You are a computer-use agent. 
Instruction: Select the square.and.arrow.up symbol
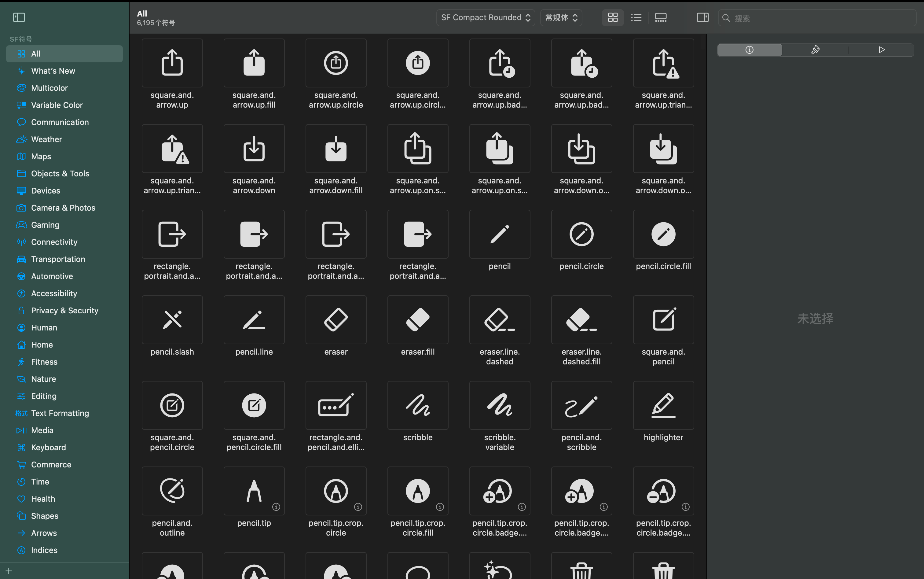click(x=172, y=63)
